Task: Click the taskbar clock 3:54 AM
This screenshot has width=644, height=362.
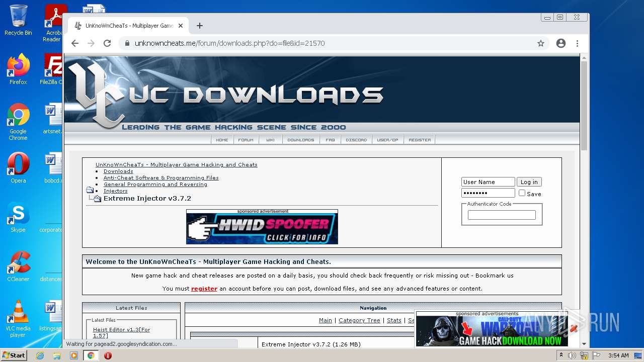Action: (618, 355)
